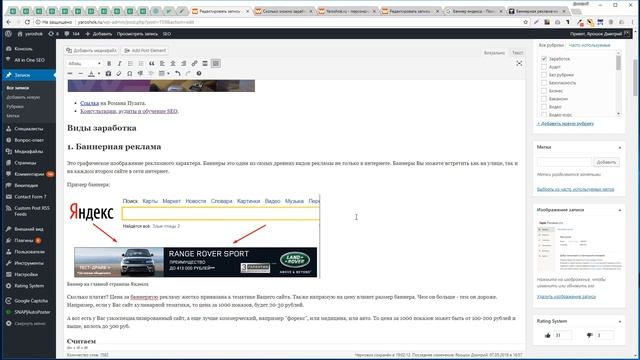This screenshot has height=360, width=640.
Task: Uncheck Заработок category checkbox
Action: 544,59
